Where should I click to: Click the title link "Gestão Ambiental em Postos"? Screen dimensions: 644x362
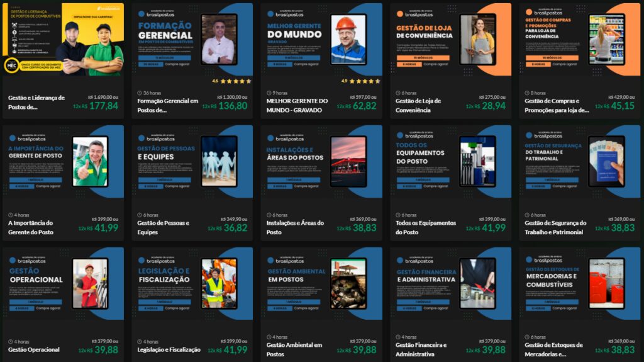point(294,349)
